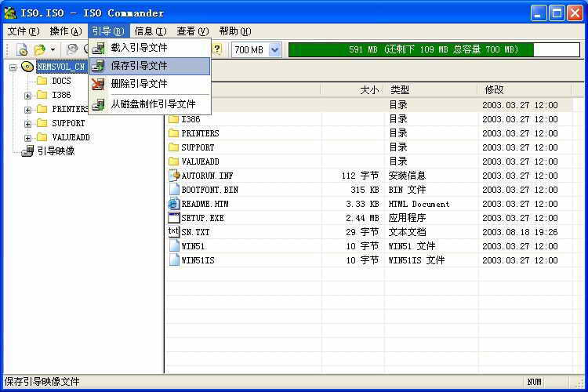
Task: Click the yellow Help question mark icon
Action: [217, 49]
